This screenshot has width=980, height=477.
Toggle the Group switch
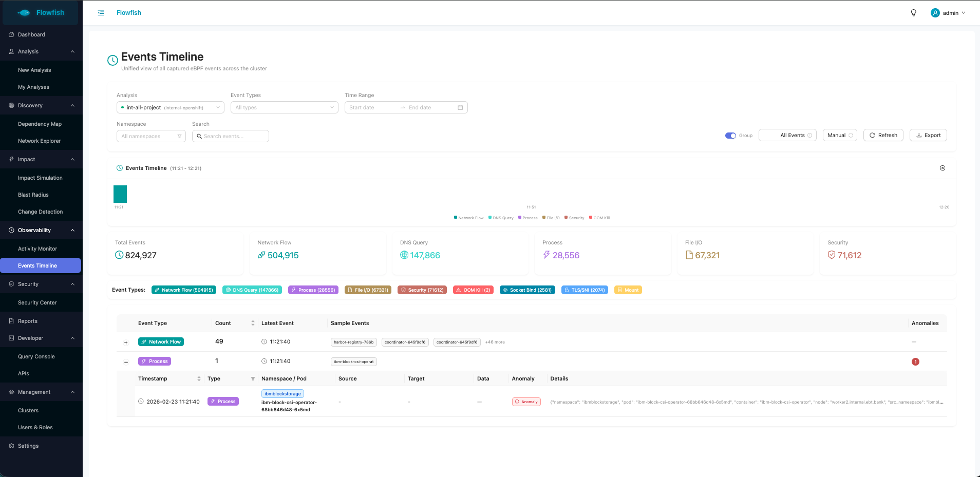[730, 136]
